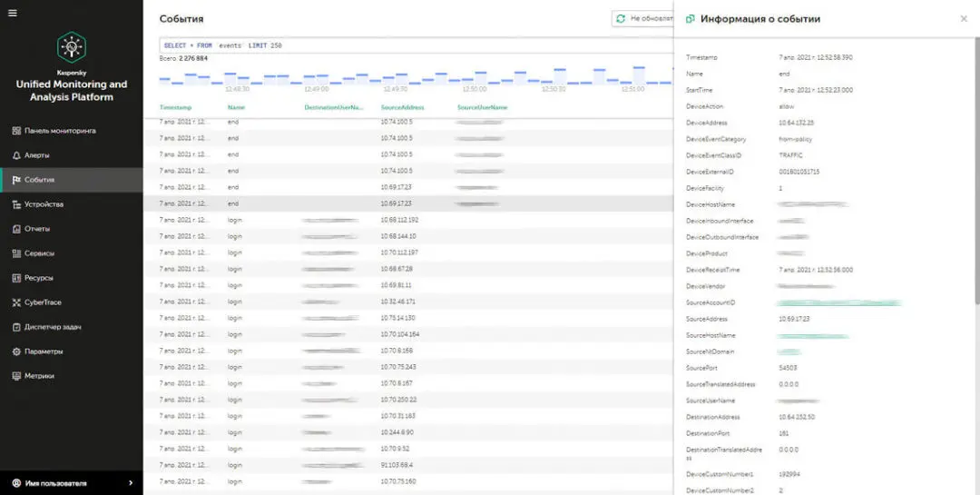The width and height of the screenshot is (980, 495).
Task: Click the Сервисы sidebar icon
Action: [x=17, y=253]
